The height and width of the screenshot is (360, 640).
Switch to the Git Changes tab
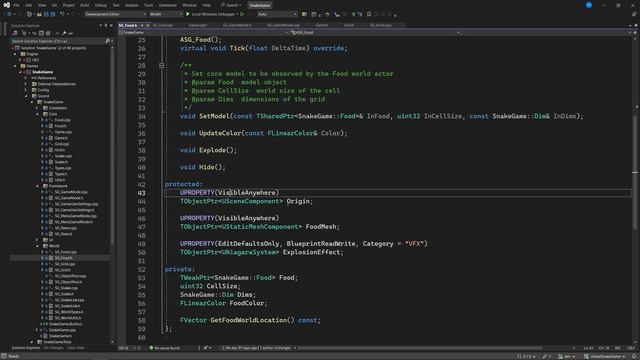point(53,348)
